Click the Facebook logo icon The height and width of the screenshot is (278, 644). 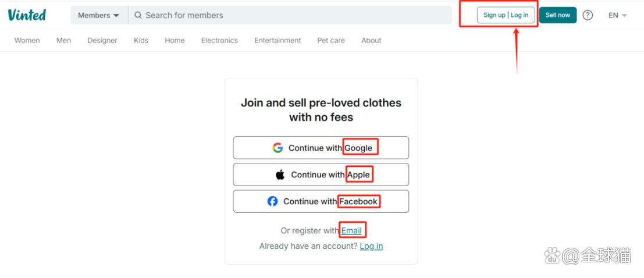(x=272, y=201)
